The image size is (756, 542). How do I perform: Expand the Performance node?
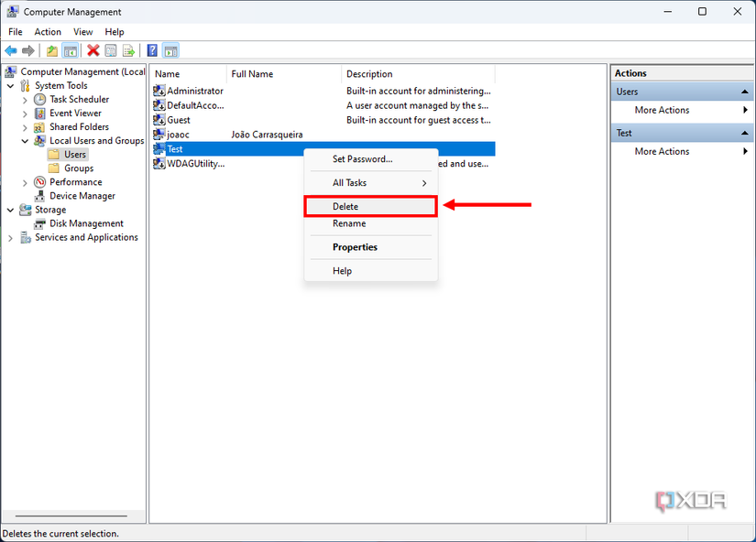pyautogui.click(x=25, y=182)
